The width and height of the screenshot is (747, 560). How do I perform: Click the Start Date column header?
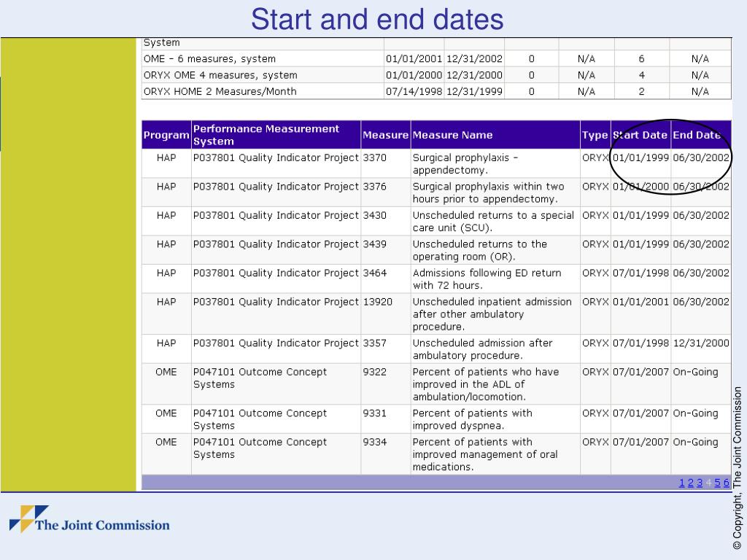tap(640, 135)
